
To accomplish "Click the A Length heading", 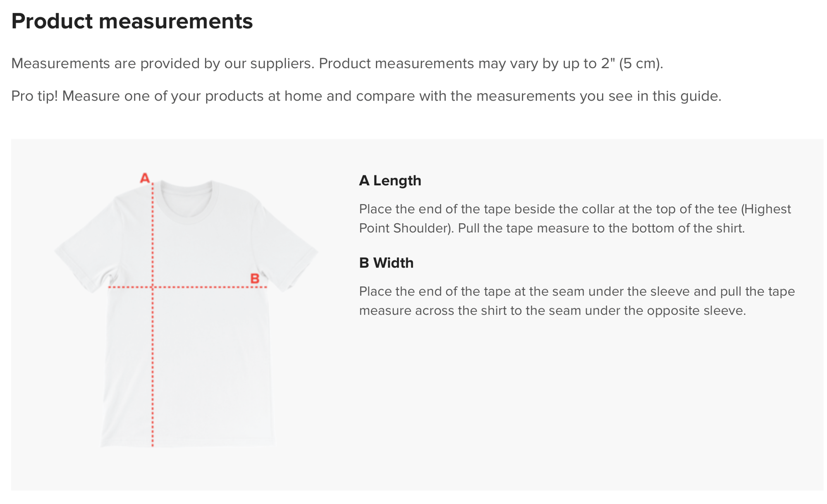I will click(390, 181).
